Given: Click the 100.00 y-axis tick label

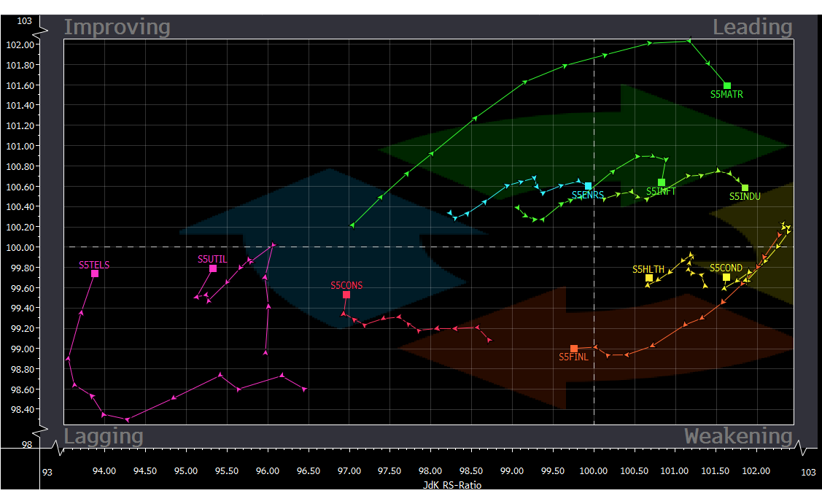Looking at the screenshot, I should click(x=20, y=247).
